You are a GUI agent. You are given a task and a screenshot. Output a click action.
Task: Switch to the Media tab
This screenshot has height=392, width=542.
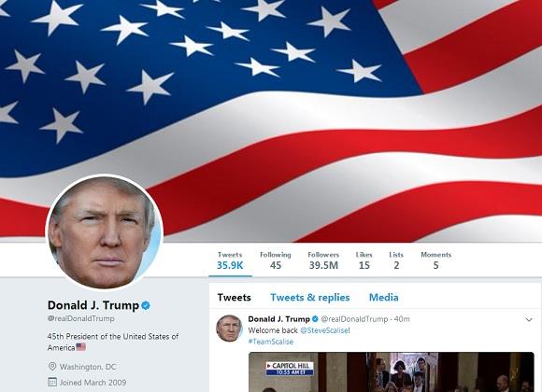pos(384,298)
